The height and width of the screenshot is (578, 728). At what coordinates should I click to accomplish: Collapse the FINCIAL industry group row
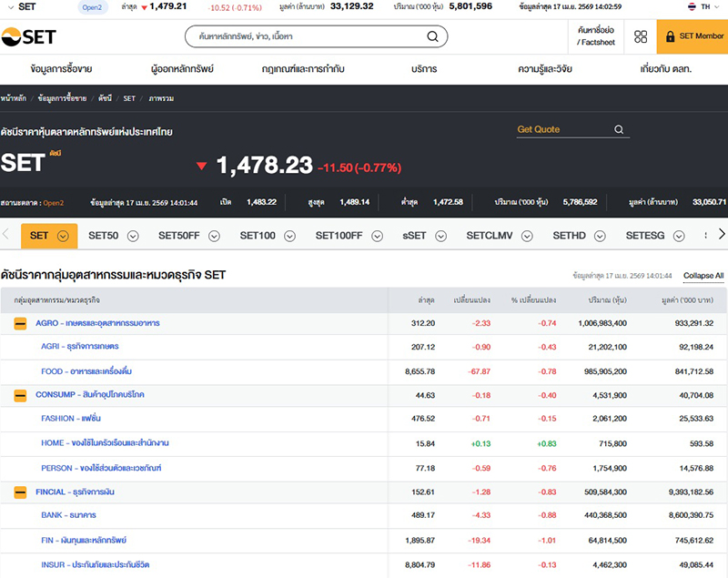20,492
